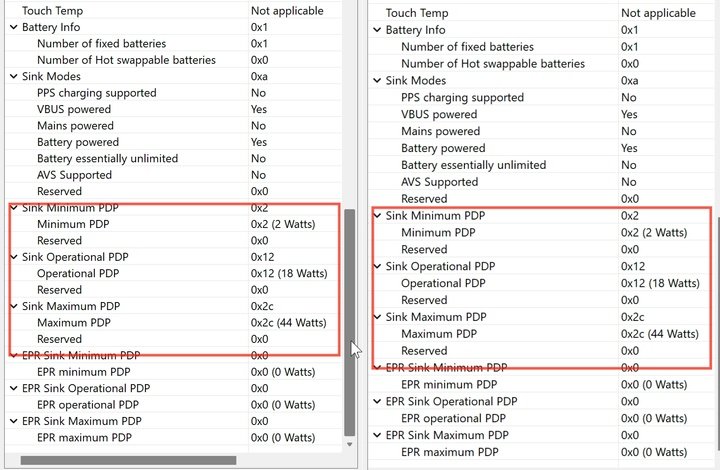Click left panel vertical scrollbar thumb
The width and height of the screenshot is (720, 470).
tap(349, 323)
